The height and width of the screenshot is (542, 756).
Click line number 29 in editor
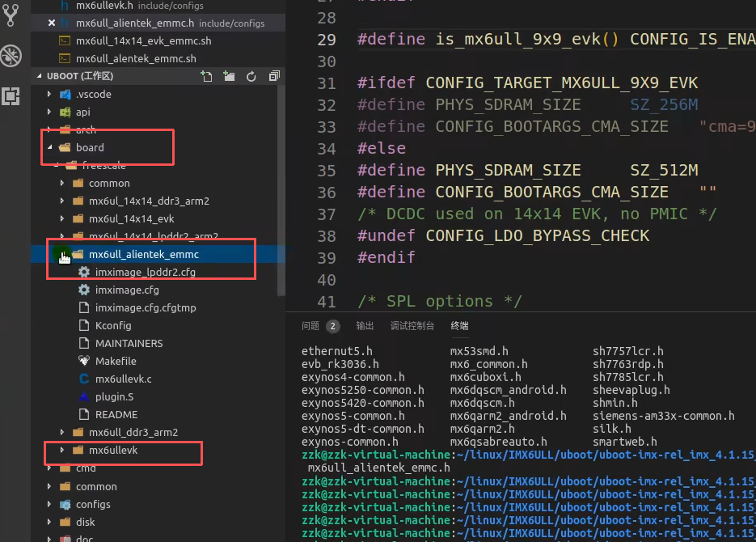point(327,40)
